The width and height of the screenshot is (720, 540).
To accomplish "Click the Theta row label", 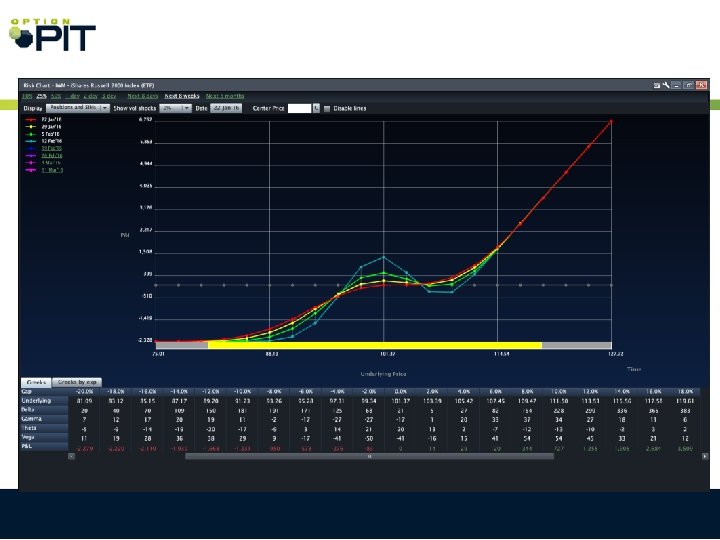I will point(44,428).
